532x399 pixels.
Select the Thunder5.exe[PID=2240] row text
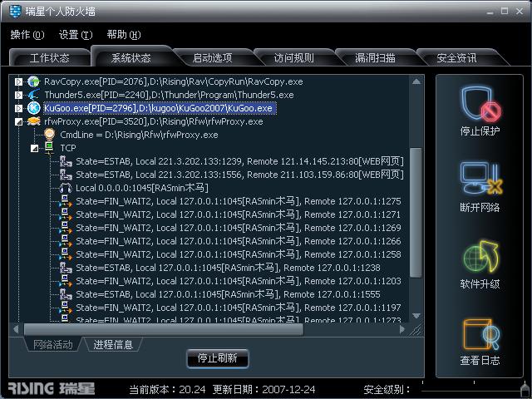click(169, 95)
